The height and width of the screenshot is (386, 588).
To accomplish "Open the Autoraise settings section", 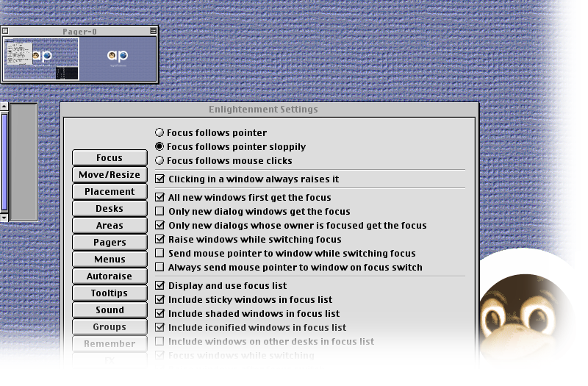I will click(x=110, y=276).
